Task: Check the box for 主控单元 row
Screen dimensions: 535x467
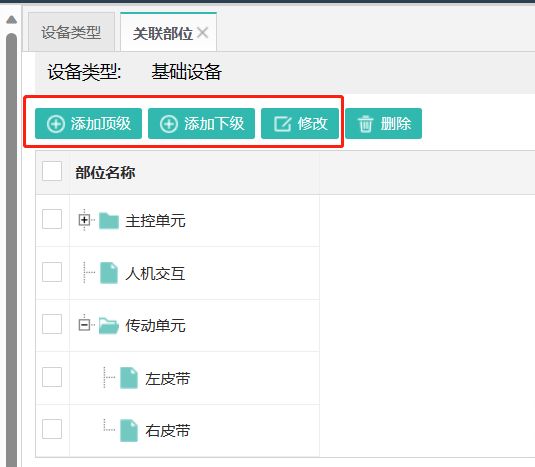Action: pos(52,219)
